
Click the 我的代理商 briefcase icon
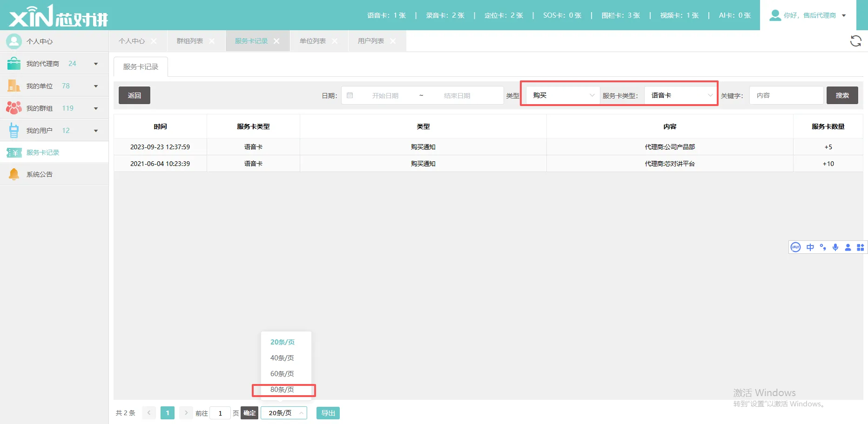pos(14,64)
